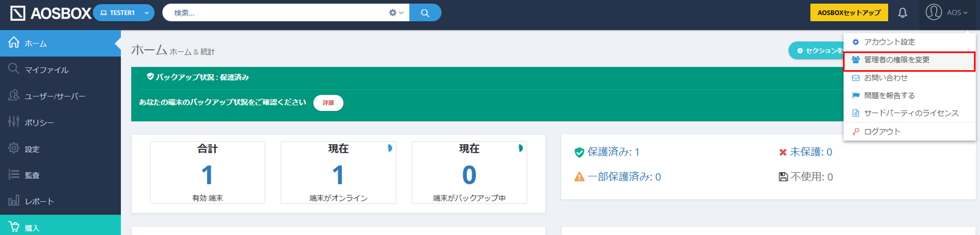Open 設定 in the sidebar
The width and height of the screenshot is (980, 235).
[61, 149]
